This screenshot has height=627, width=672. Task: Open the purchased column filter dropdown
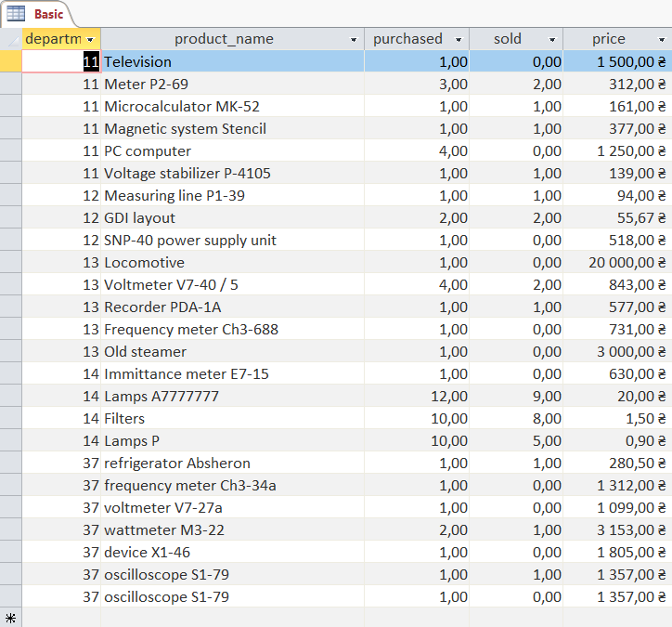pyautogui.click(x=459, y=39)
